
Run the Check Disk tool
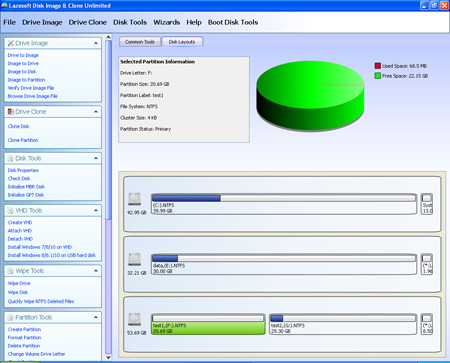[x=19, y=179]
